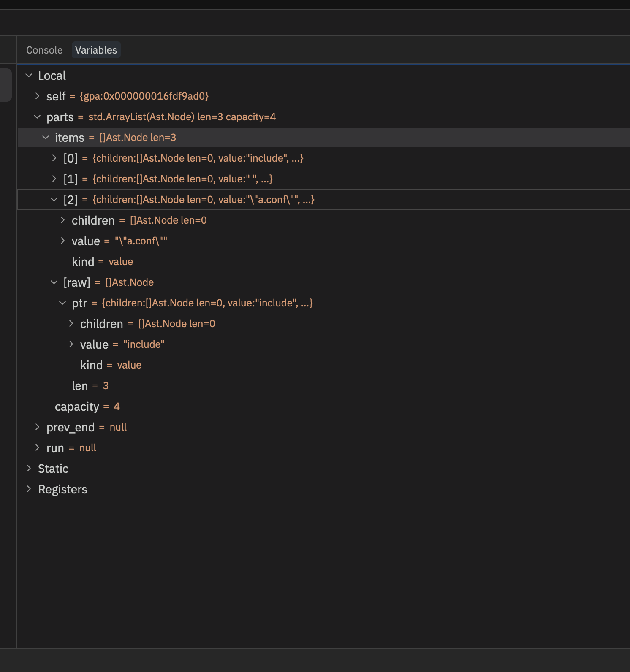This screenshot has width=630, height=672.
Task: Select the [0] value "include" row
Action: (324, 158)
